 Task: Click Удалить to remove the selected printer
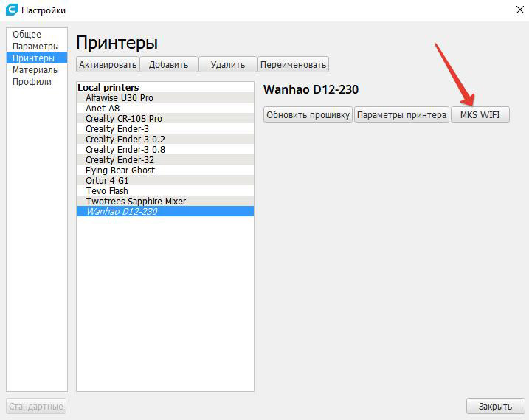(x=227, y=64)
